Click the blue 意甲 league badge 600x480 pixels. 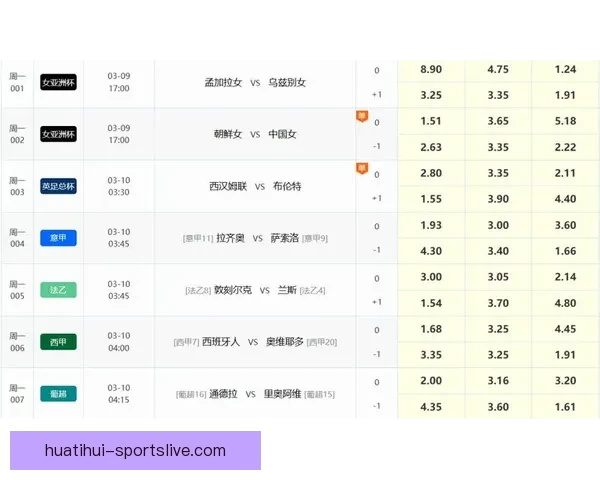click(58, 238)
